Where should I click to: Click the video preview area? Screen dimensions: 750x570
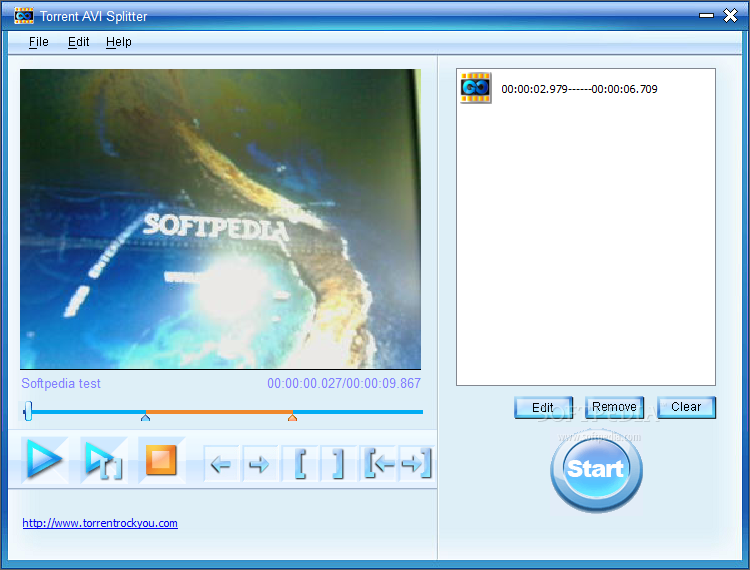(x=221, y=219)
